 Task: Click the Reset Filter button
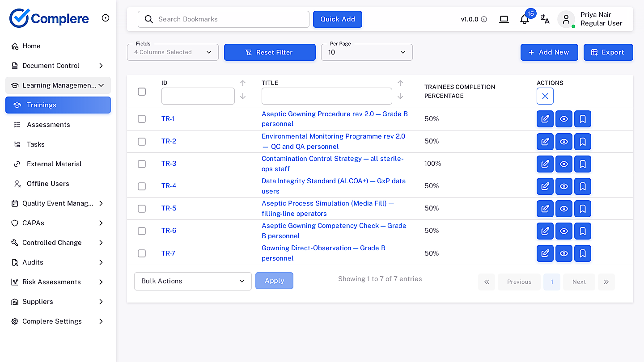[x=270, y=52]
